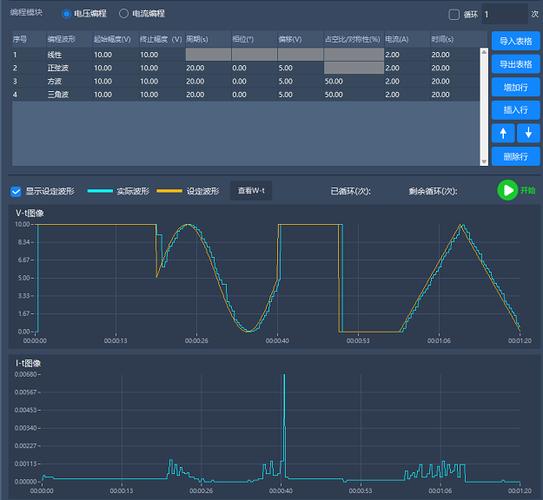This screenshot has width=543, height=500.
Task: Click the row number 4 cell
Action: tap(15, 95)
